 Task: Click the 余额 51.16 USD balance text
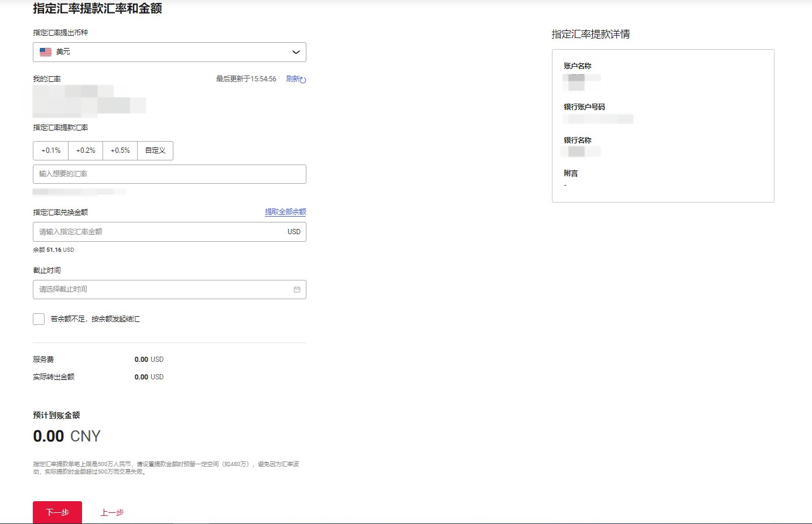[53, 250]
